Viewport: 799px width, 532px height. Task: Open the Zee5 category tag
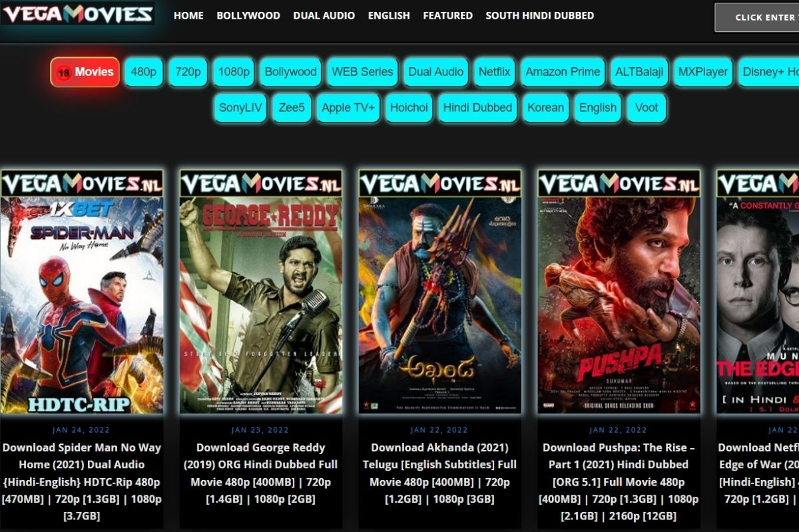point(292,107)
